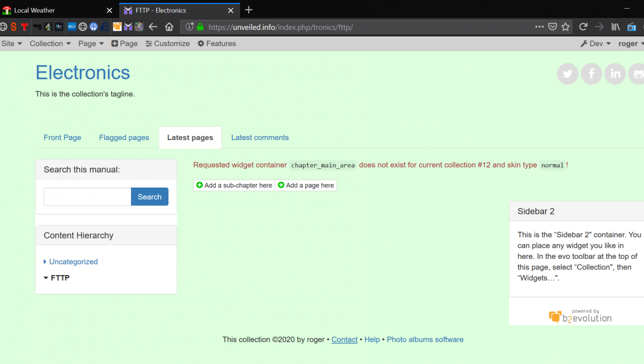Save page to Pocket icon
This screenshot has height=364, width=644.
point(553,27)
